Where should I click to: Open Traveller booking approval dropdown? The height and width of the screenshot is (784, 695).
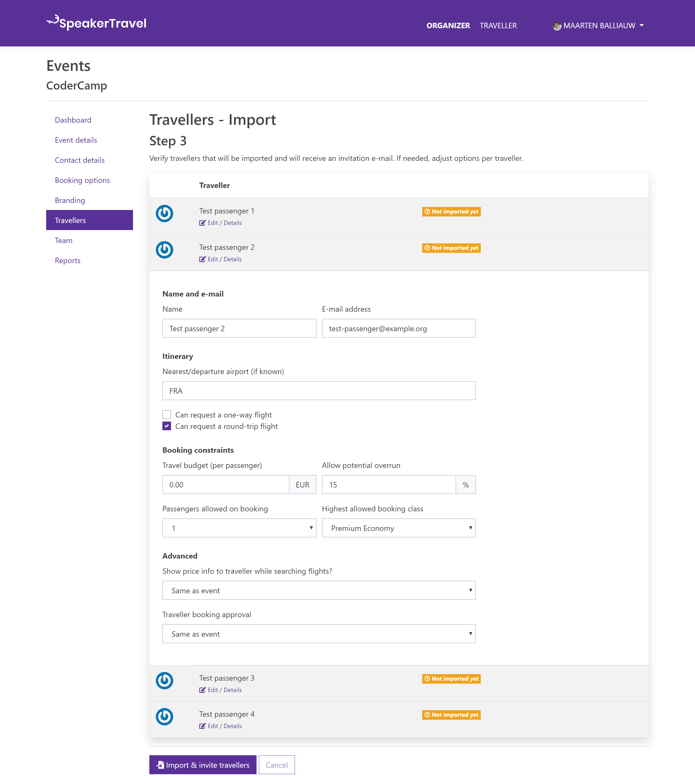[x=319, y=633]
